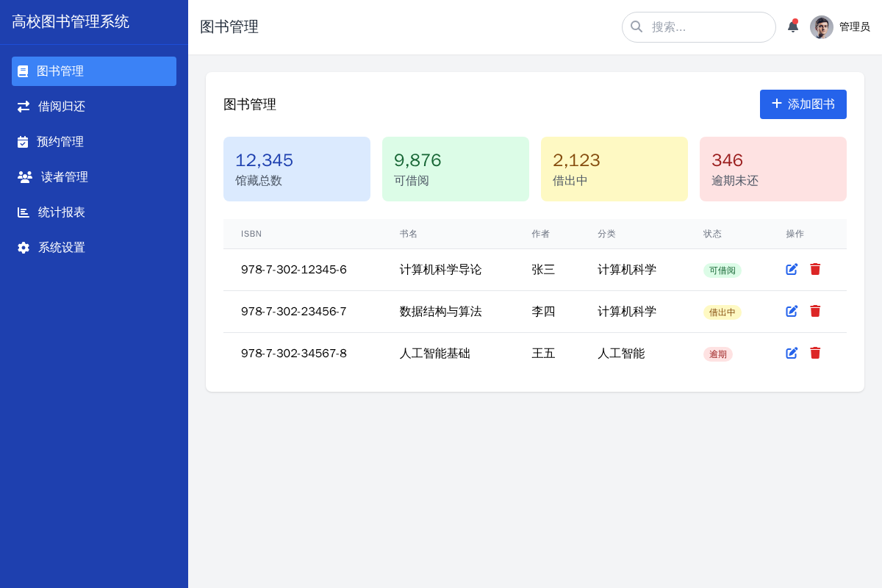882x588 pixels.
Task: Select the 图书管理 sidebar book icon
Action: tap(23, 71)
